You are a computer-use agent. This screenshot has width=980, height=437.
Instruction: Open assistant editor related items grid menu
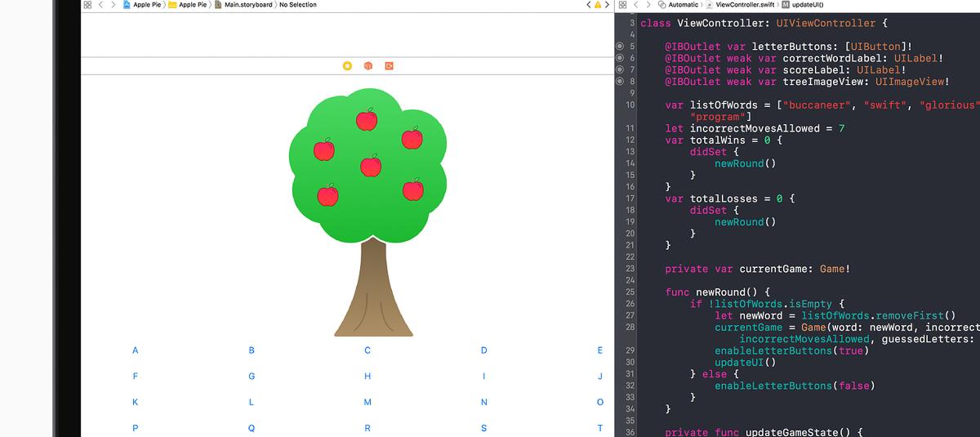coord(622,5)
